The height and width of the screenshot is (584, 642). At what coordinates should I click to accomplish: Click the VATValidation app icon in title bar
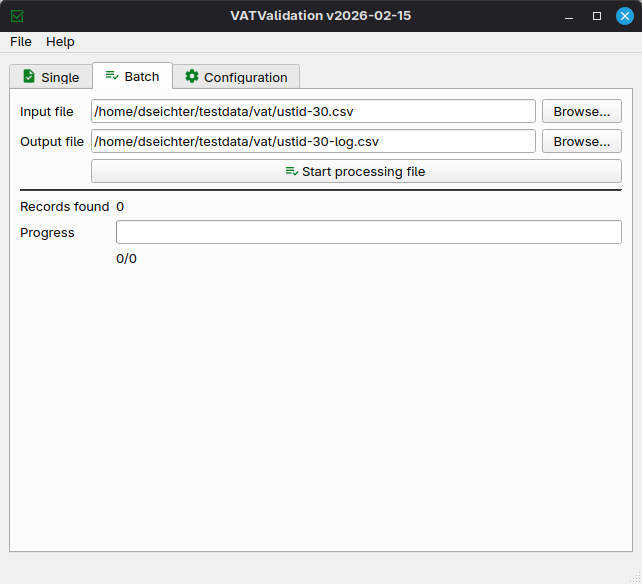tap(17, 16)
